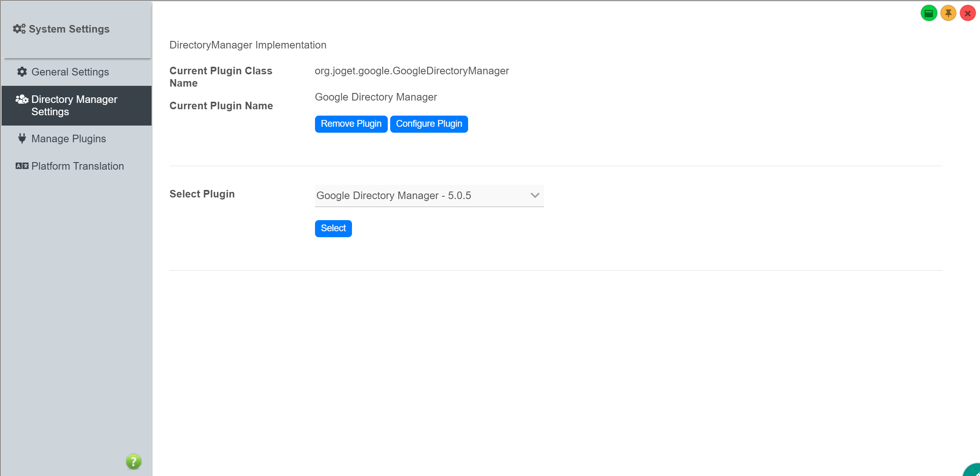
Task: Click the orange pin icon
Action: (948, 14)
